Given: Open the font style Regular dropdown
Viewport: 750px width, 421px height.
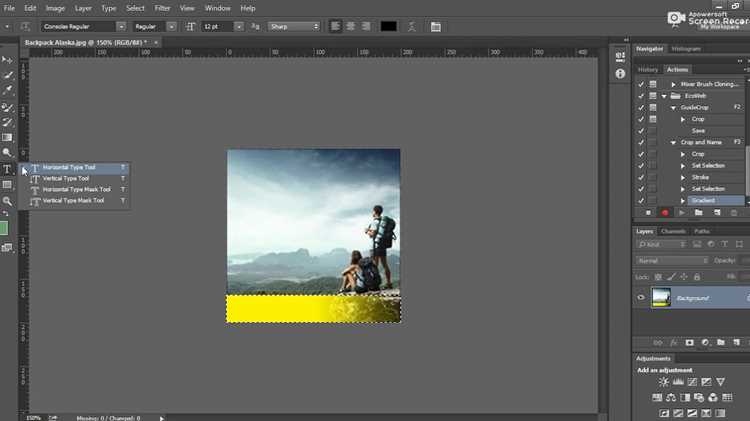Looking at the screenshot, I should pyautogui.click(x=172, y=27).
